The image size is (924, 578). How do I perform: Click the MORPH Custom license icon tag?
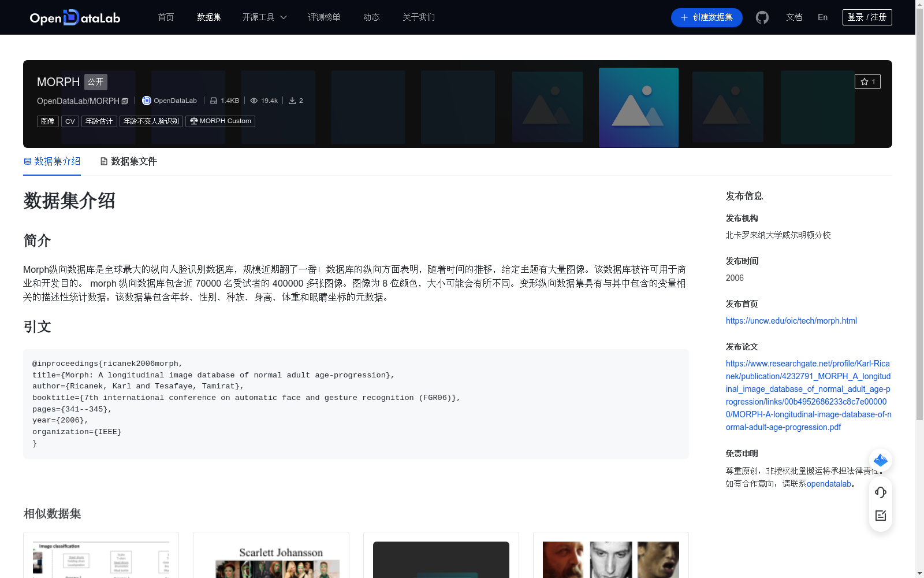tap(220, 121)
